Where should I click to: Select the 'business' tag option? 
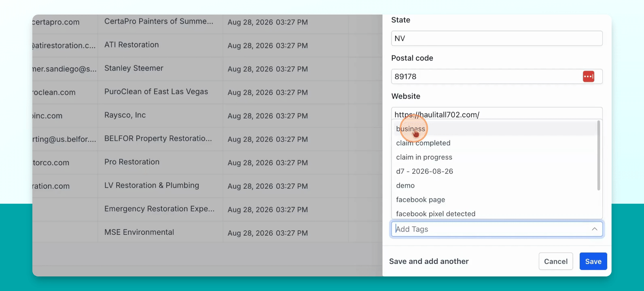coord(495,129)
